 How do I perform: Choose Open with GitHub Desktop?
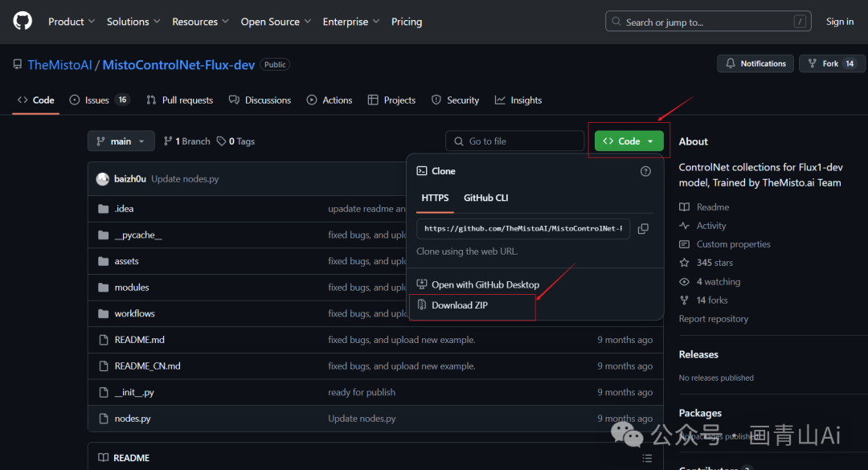pos(477,284)
